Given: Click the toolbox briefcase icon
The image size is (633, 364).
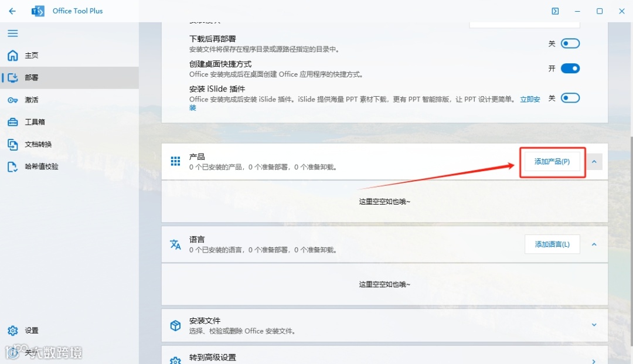Looking at the screenshot, I should 12,122.
